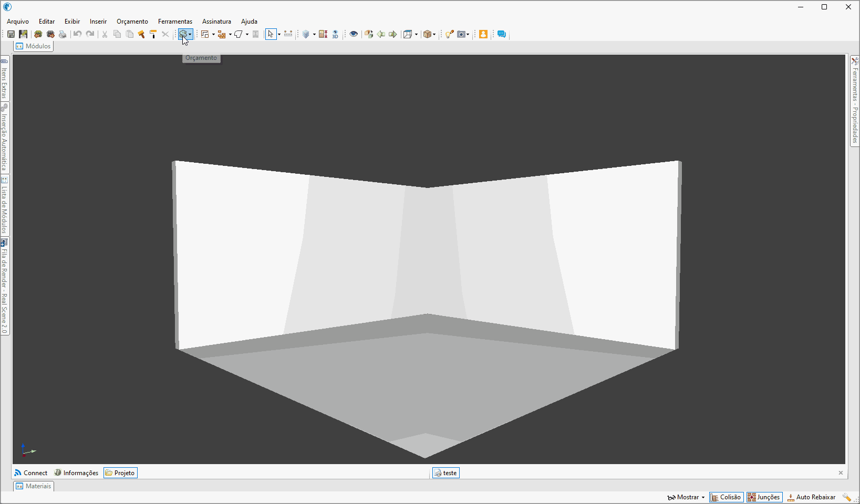Open the Mostrar dropdown in status bar
Screen dimensions: 860x504
click(x=686, y=497)
